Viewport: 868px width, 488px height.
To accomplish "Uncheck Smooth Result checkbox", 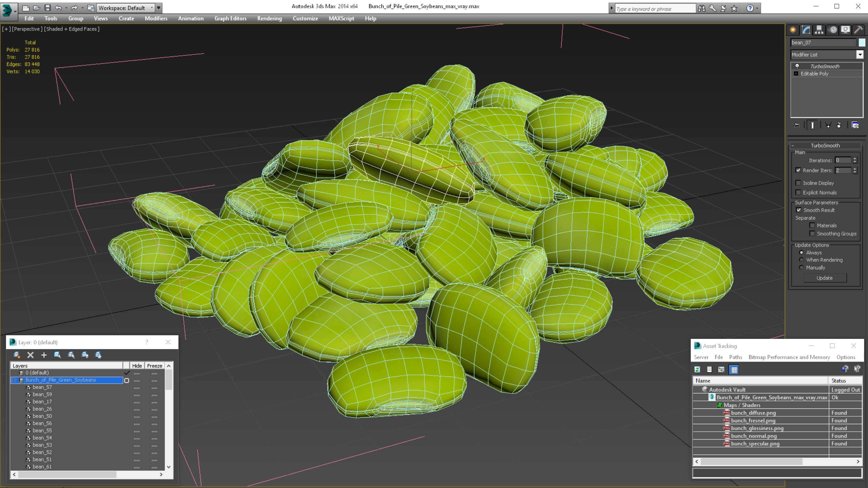I will 799,210.
